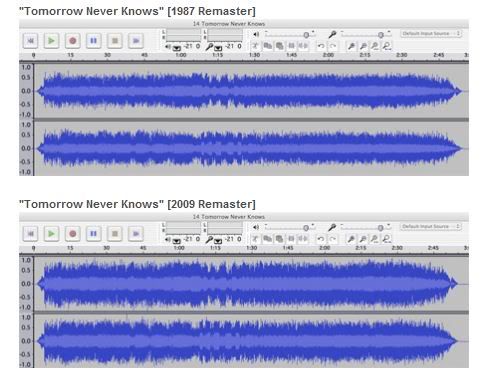Image resolution: width=488 pixels, height=384 pixels.
Task: Play the 2009 Remaster track
Action: [51, 234]
